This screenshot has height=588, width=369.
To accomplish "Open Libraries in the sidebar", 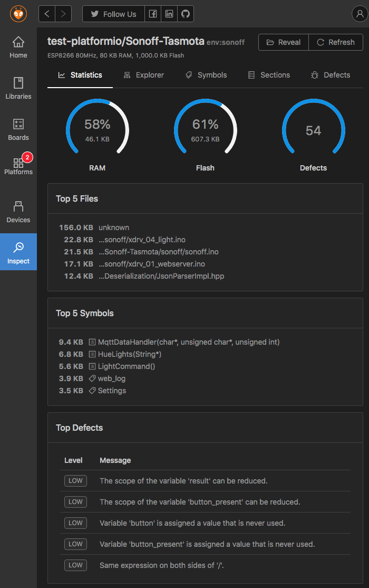I will tap(18, 89).
